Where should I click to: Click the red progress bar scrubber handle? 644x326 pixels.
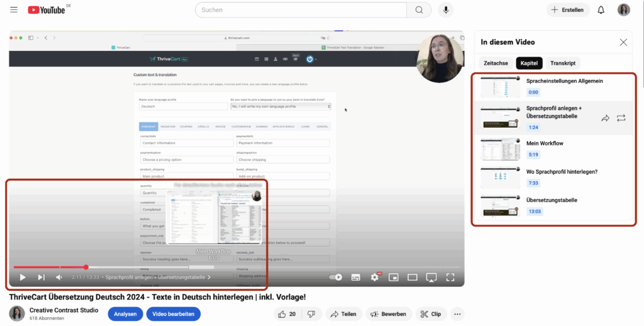point(86,267)
